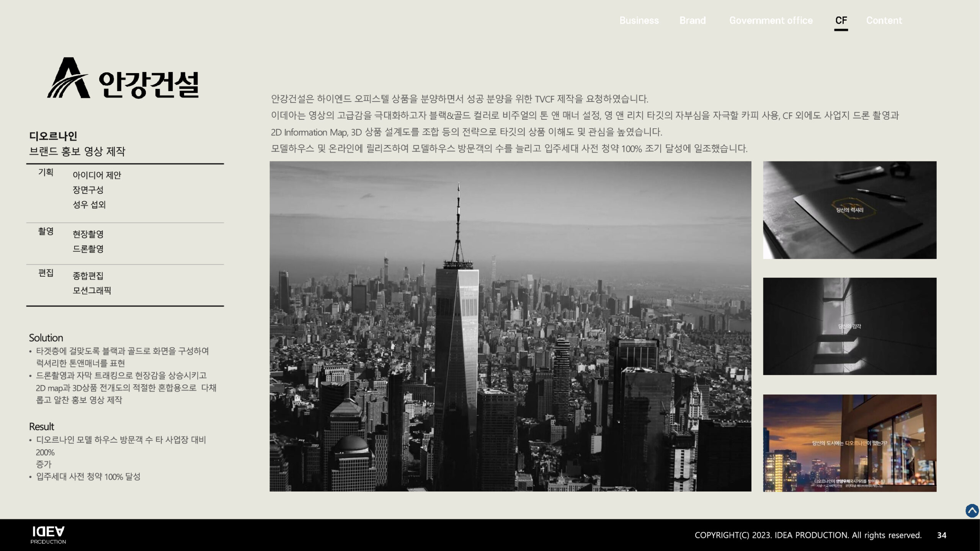The height and width of the screenshot is (551, 980).
Task: Select the 당신의 감각 dark corridor thumbnail
Action: coord(849,326)
